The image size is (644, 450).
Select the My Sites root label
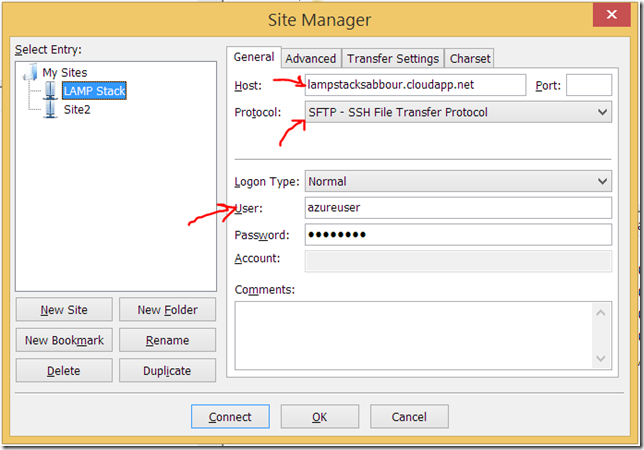coord(65,73)
